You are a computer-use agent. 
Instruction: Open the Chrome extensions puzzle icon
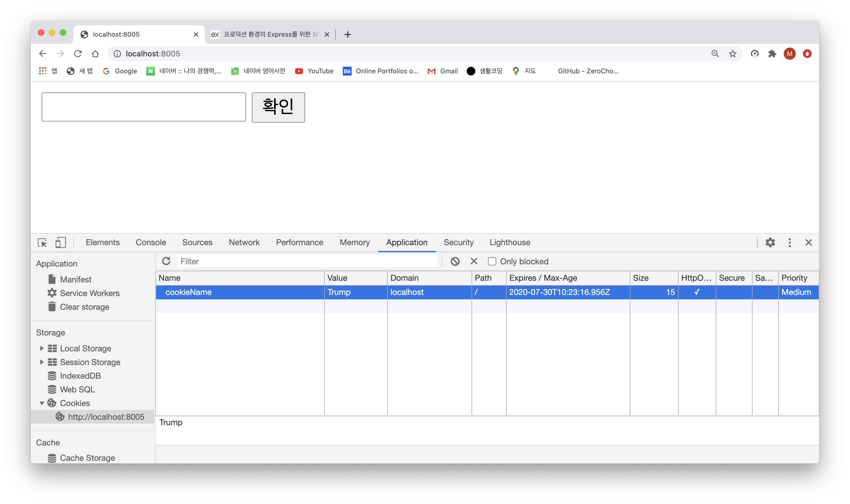(772, 54)
